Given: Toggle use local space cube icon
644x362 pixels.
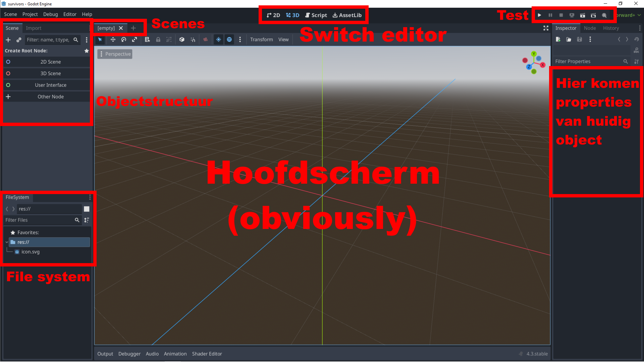Looking at the screenshot, I should click(x=182, y=40).
